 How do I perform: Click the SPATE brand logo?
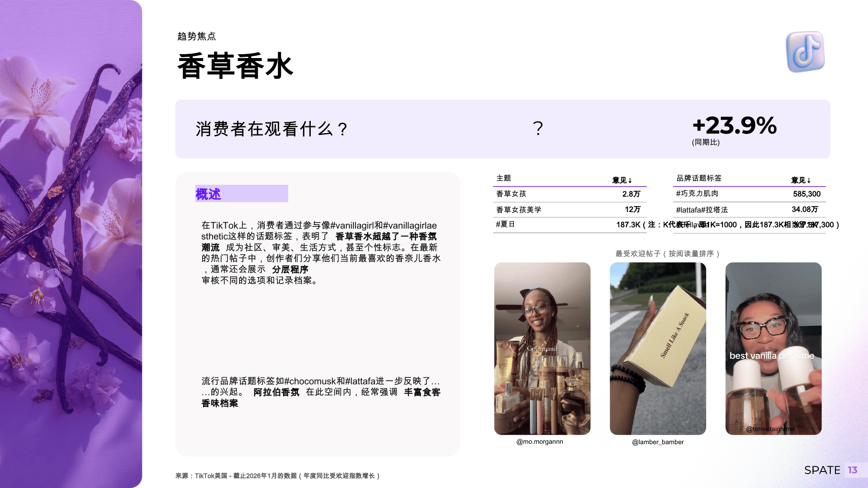pyautogui.click(x=822, y=470)
